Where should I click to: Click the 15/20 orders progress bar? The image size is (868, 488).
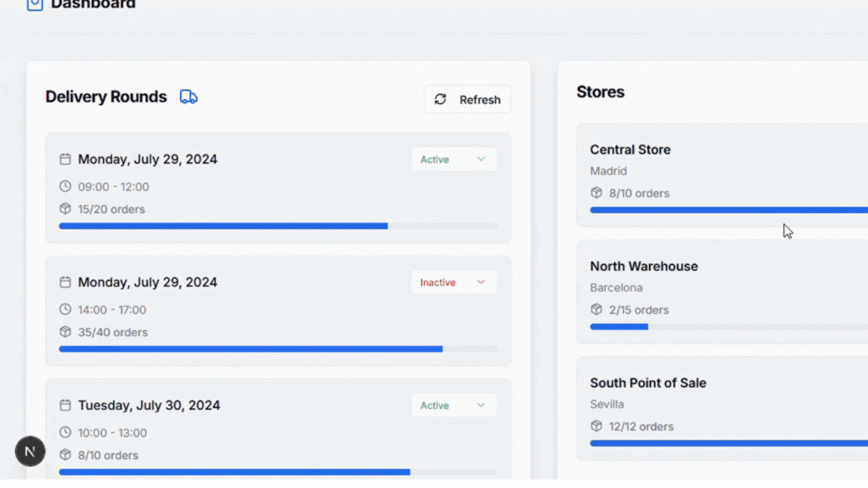coord(279,226)
